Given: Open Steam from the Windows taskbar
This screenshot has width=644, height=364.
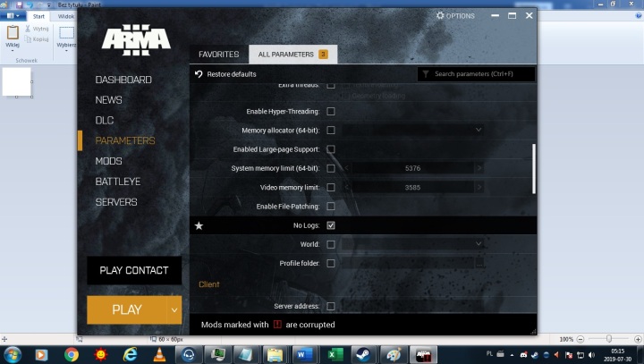Looking at the screenshot, I should pyautogui.click(x=363, y=354).
